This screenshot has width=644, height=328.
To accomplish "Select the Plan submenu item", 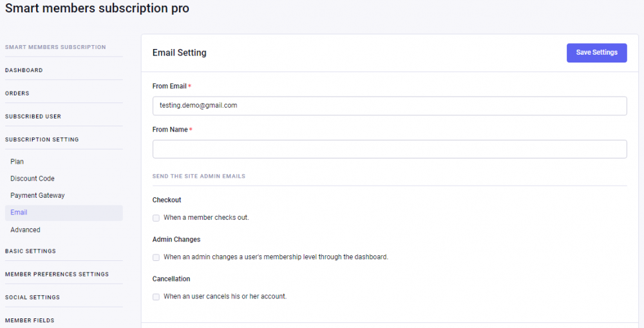I will coord(17,162).
